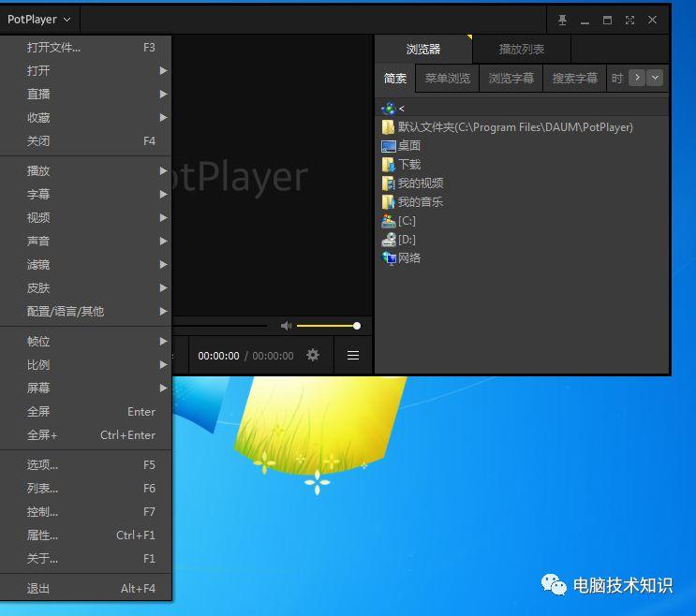
Task: Switch to the 播放列表 tab
Action: (x=522, y=49)
